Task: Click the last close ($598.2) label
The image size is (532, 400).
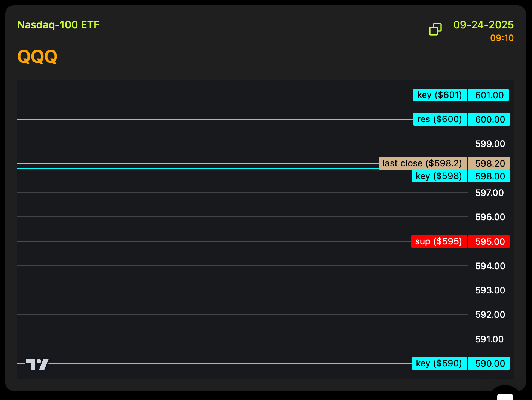Action: pos(422,163)
